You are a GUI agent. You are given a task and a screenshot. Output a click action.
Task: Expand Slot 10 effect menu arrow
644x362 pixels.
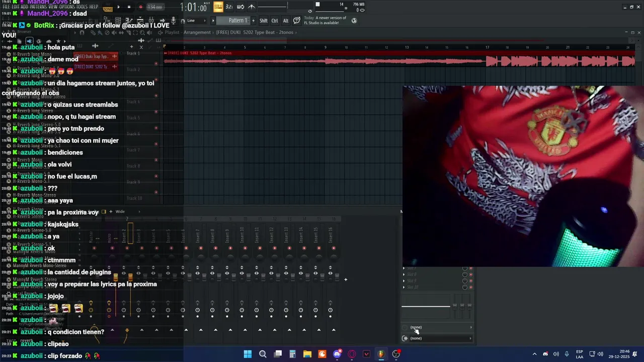coord(404,287)
